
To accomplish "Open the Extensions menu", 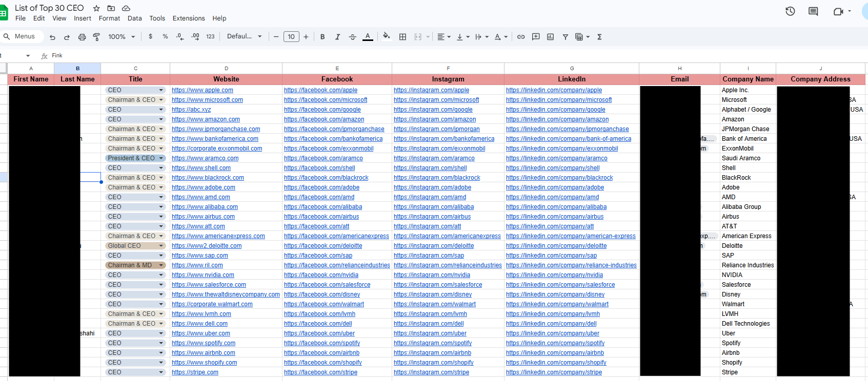I will click(x=189, y=18).
